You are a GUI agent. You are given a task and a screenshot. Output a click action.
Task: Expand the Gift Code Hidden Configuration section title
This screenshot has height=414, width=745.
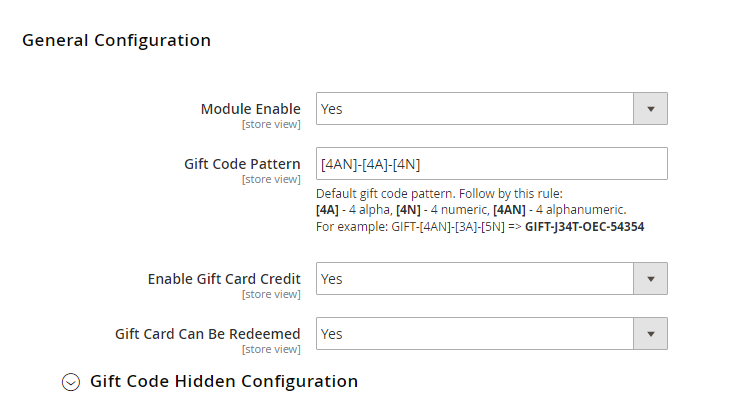coord(224,381)
